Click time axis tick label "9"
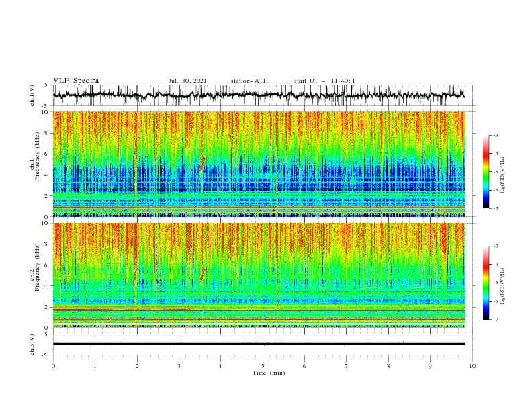 430,366
